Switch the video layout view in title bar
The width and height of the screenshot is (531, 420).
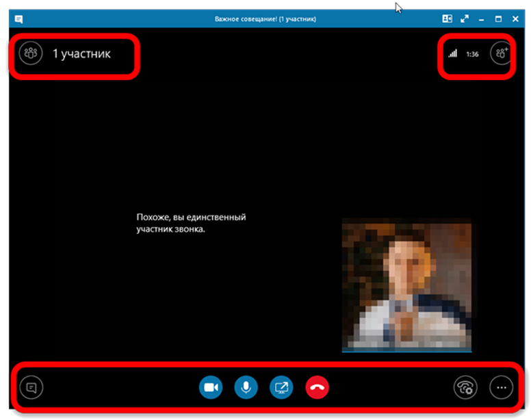(448, 18)
